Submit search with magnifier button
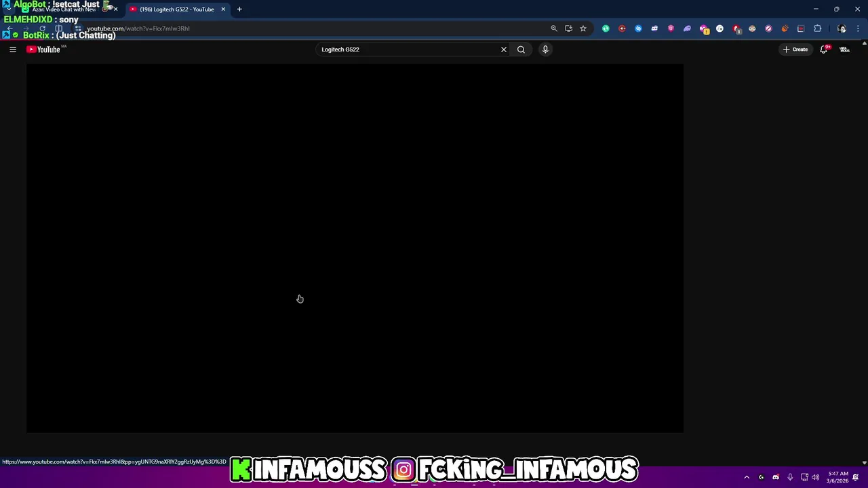 [521, 49]
